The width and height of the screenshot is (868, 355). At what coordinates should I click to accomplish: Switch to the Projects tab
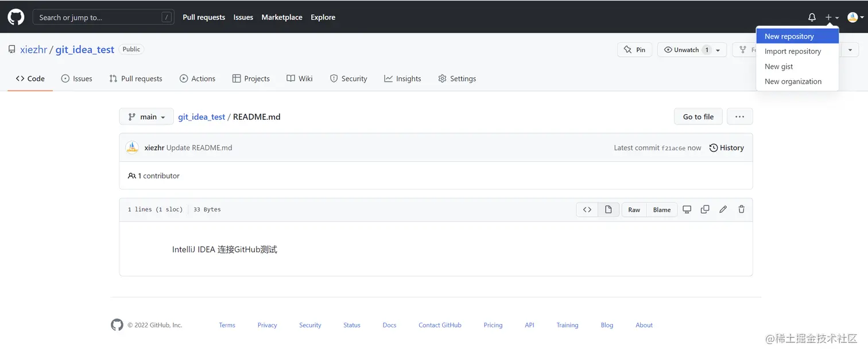coord(251,79)
